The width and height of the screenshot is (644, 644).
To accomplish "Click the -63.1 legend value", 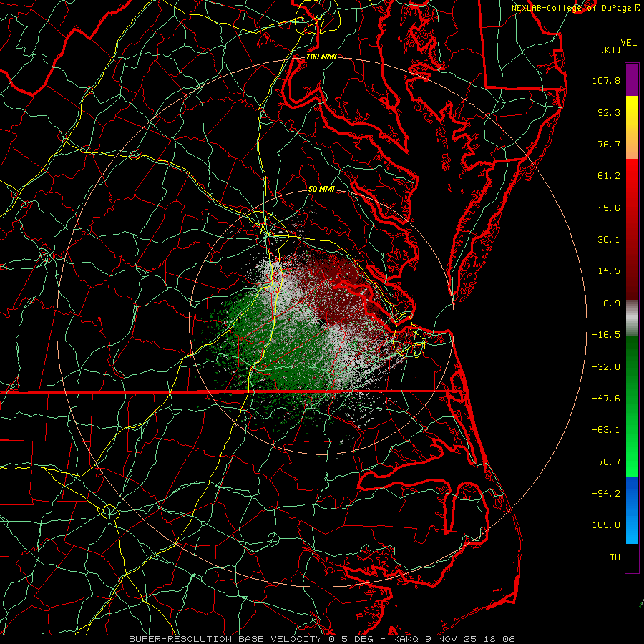I will point(606,430).
